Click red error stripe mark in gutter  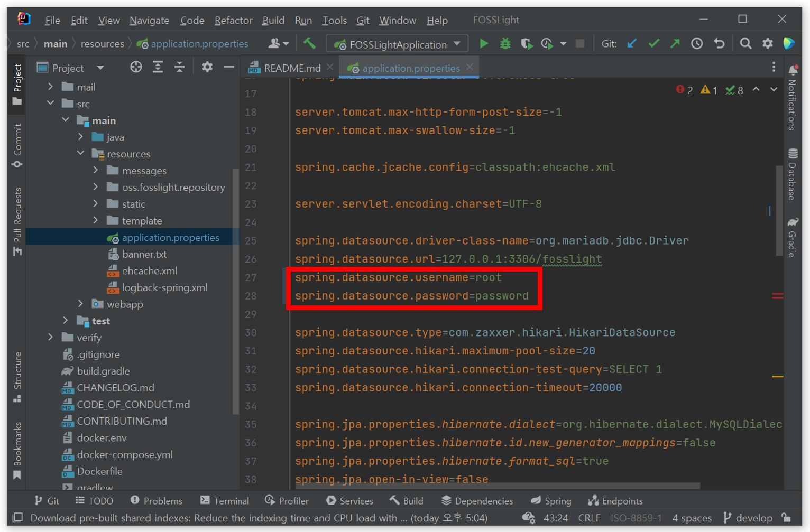(777, 296)
